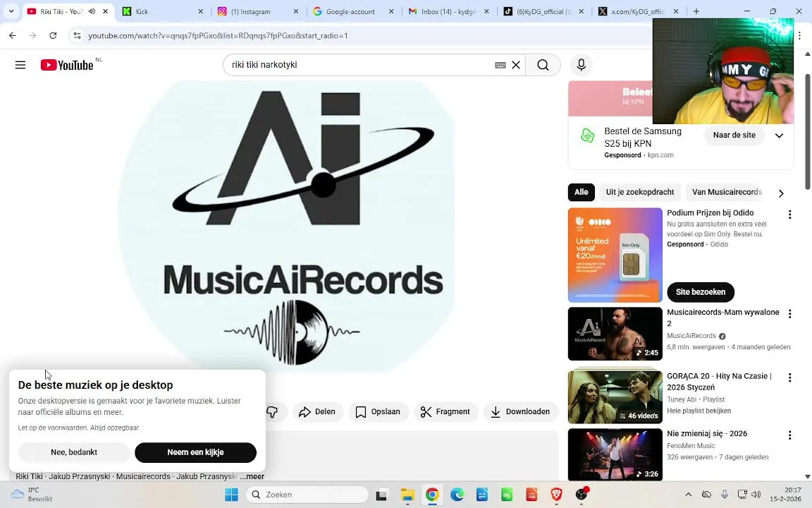Switch to the Instagram tab
This screenshot has height=508, width=812.
tap(259, 11)
